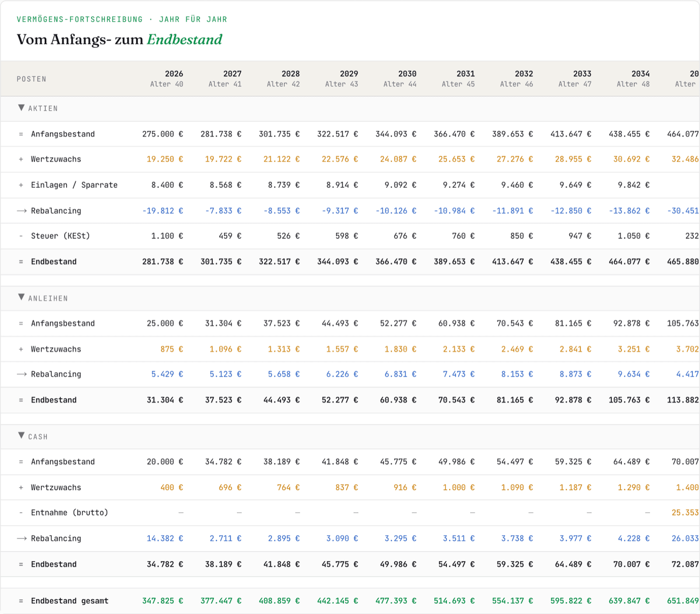Click the Wertzuwachs label in the Anleihen section
This screenshot has width=700, height=614.
click(56, 349)
